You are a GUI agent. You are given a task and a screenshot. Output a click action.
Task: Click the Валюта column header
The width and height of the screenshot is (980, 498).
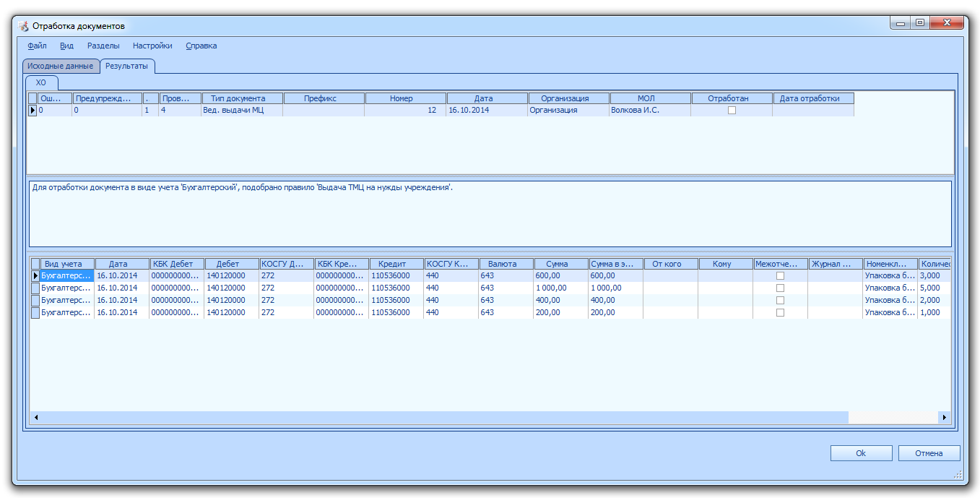click(x=506, y=264)
